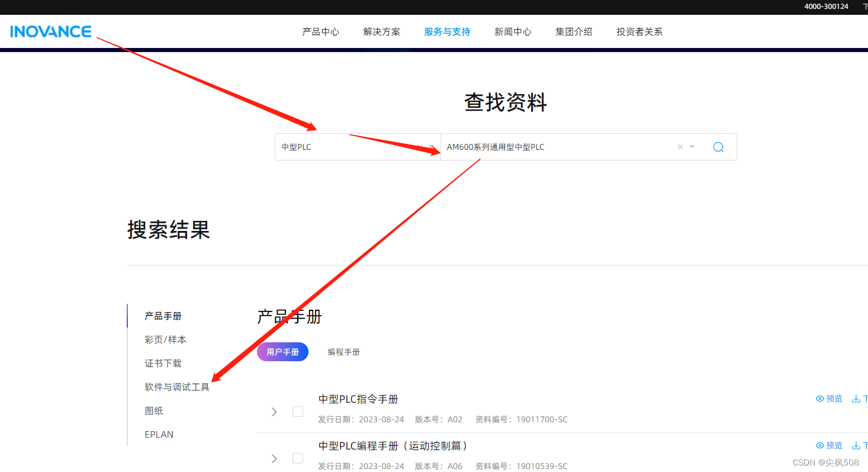
Task: Download 中型PLC编程手册（运动控制篇）
Action: (860, 445)
